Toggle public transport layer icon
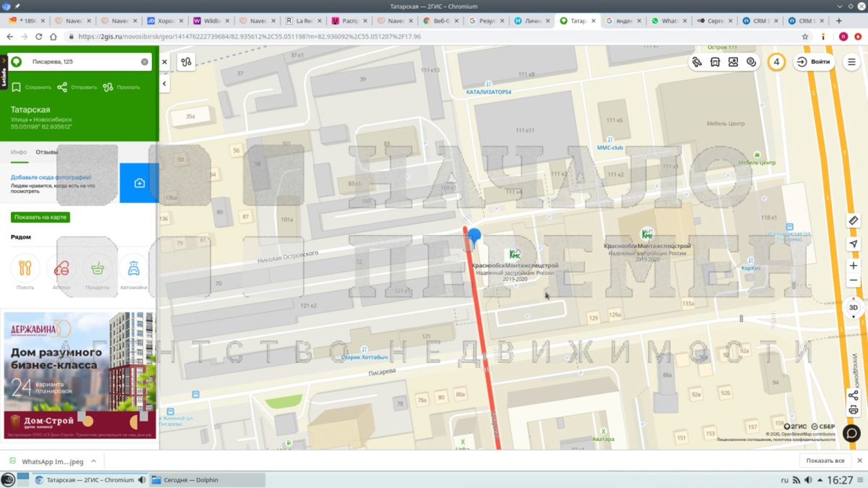The image size is (868, 488). [715, 62]
